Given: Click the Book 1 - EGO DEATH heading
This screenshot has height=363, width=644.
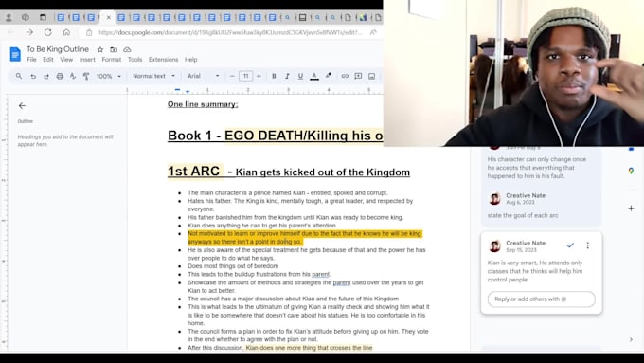Looking at the screenshot, I should (276, 136).
